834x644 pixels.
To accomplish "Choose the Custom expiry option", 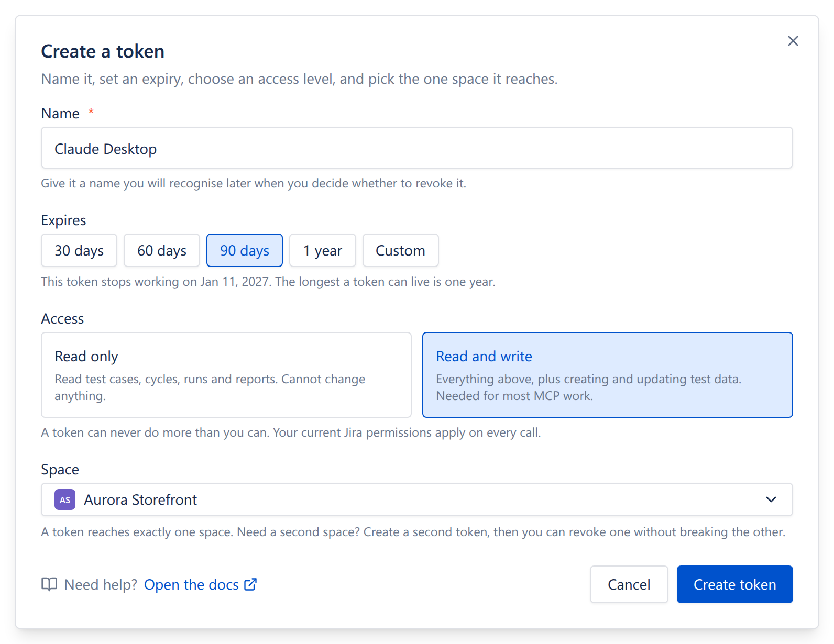I will (400, 250).
